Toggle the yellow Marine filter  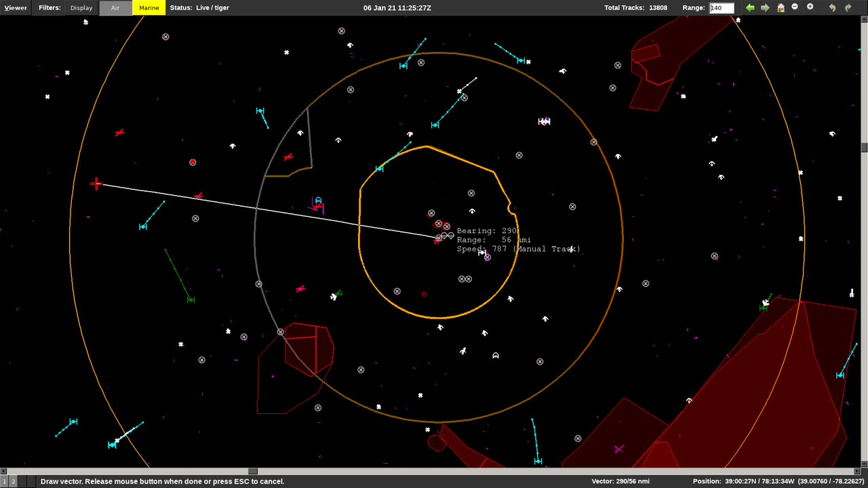point(149,8)
